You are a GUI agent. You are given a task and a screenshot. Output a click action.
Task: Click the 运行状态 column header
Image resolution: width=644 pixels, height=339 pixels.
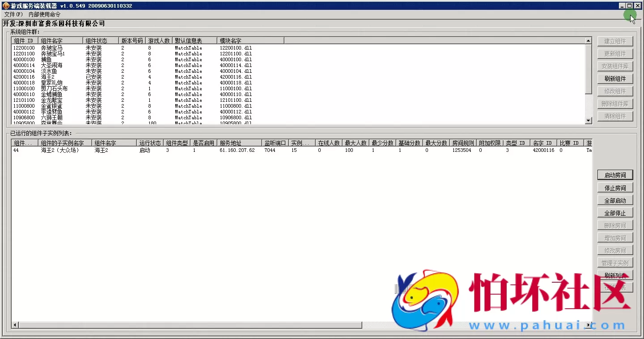coord(150,143)
